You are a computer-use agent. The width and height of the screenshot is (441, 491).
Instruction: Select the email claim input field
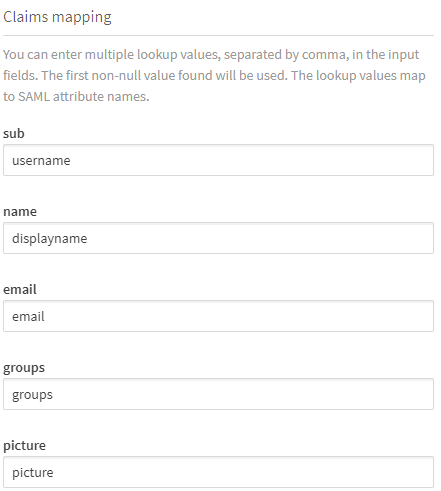pos(218,316)
